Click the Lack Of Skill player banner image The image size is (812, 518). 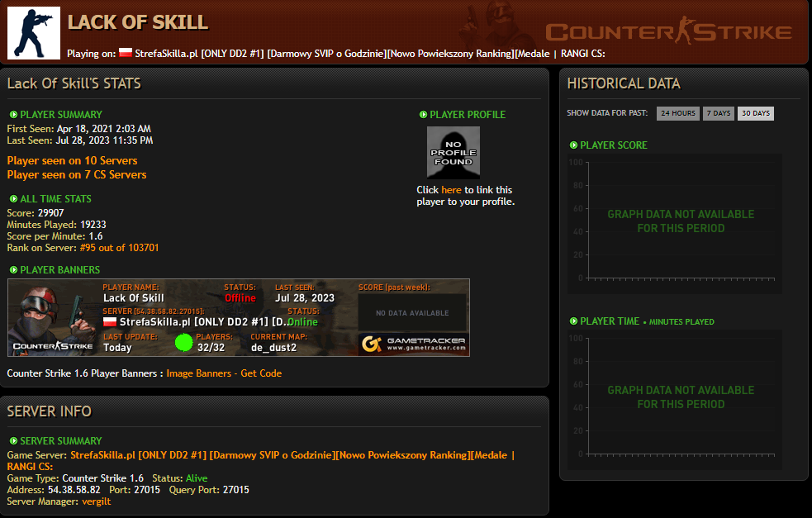(x=239, y=317)
